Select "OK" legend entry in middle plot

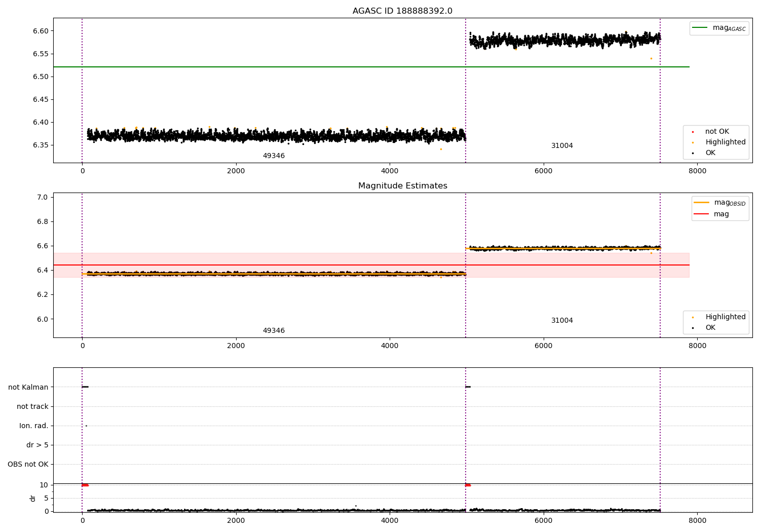click(710, 328)
